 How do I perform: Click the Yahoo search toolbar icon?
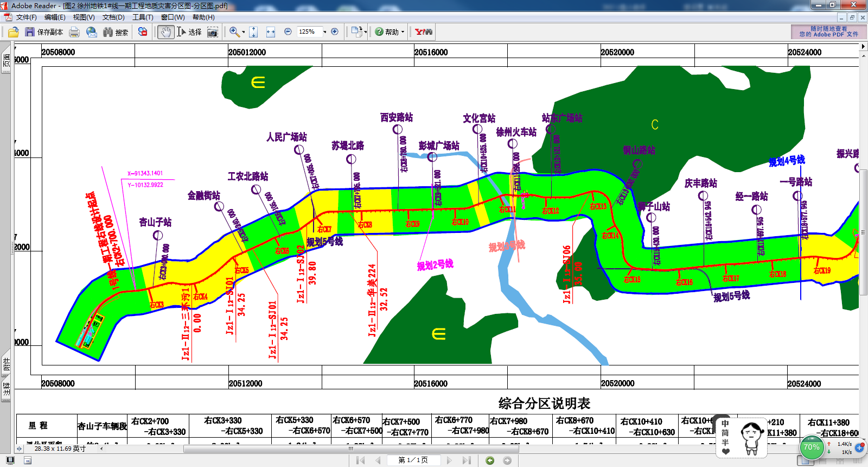pyautogui.click(x=424, y=32)
